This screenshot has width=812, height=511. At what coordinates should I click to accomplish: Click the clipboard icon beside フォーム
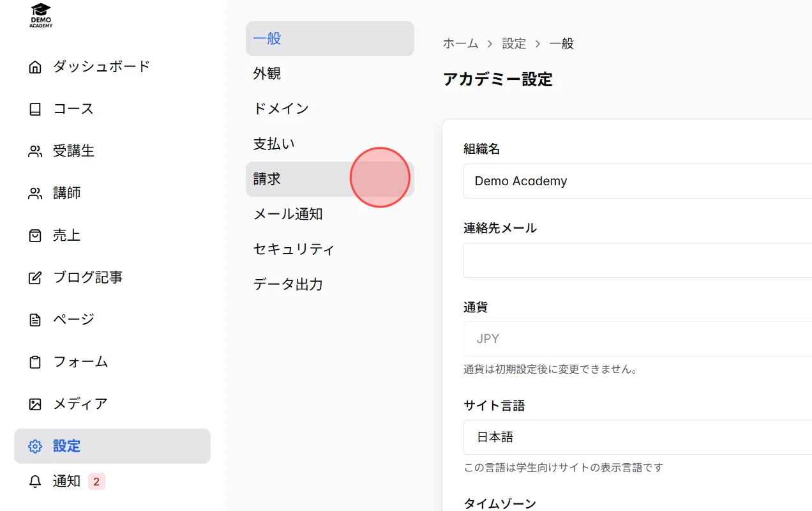(x=35, y=362)
